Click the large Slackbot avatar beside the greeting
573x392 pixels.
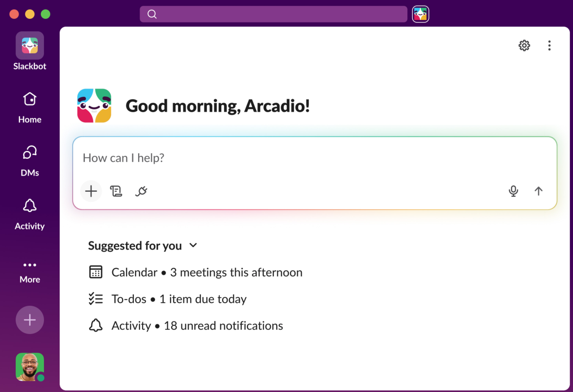94,106
